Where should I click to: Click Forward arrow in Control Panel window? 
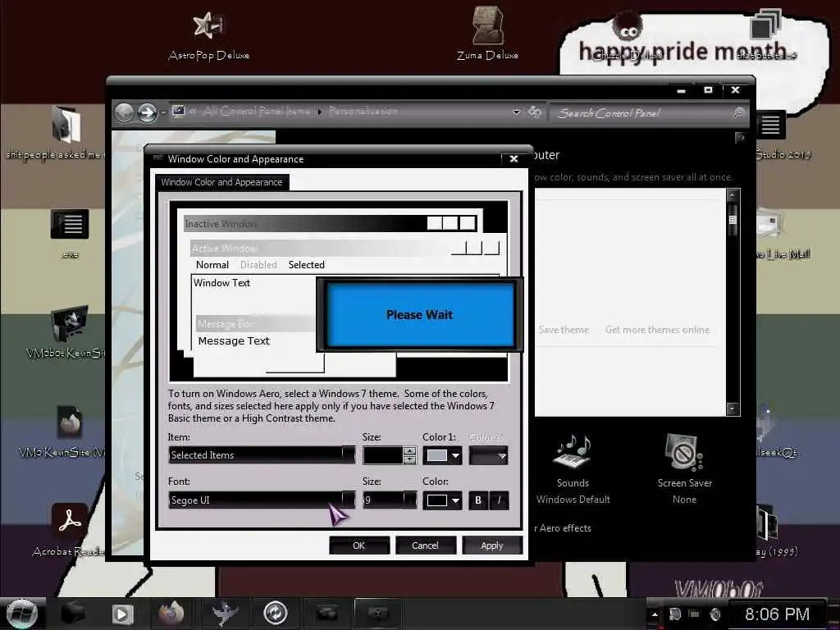147,112
